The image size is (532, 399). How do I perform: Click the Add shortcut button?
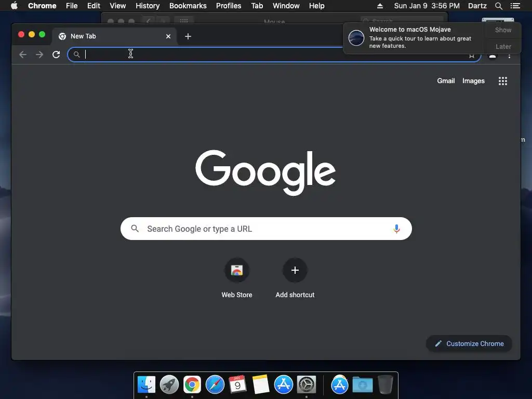295,278
